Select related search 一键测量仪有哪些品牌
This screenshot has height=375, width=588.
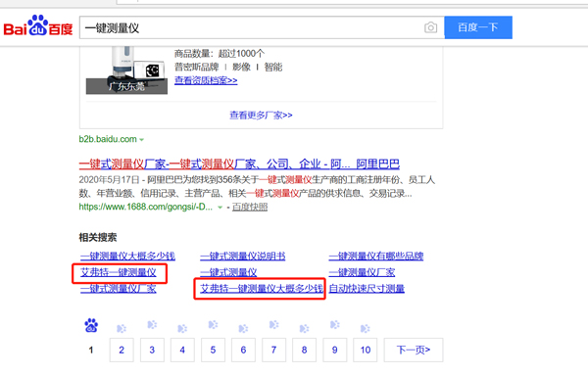(376, 257)
